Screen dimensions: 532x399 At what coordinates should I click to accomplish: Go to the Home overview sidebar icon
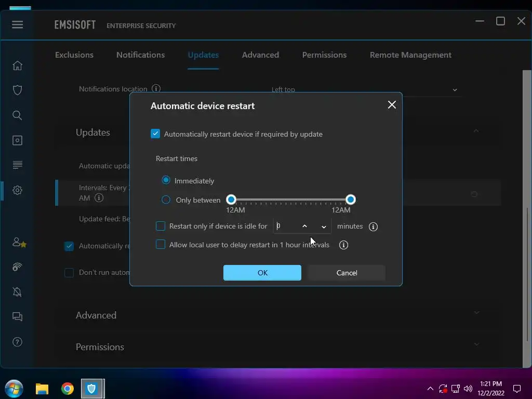17,65
